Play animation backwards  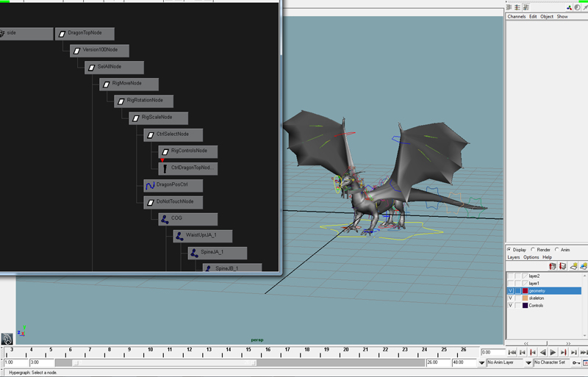(542, 353)
